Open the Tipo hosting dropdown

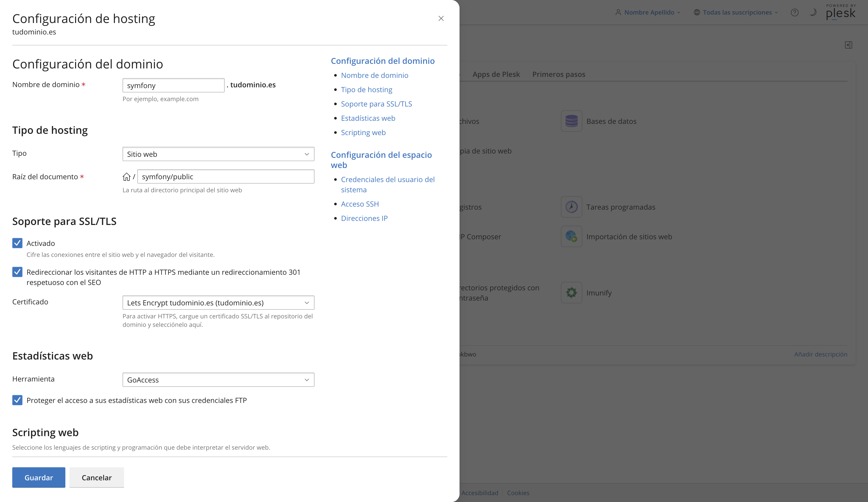point(218,154)
